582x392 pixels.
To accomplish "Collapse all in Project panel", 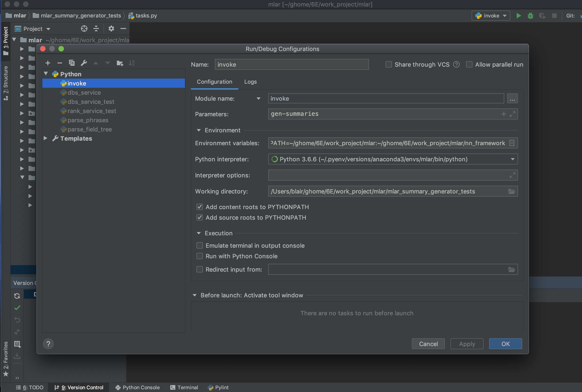I will [x=96, y=29].
